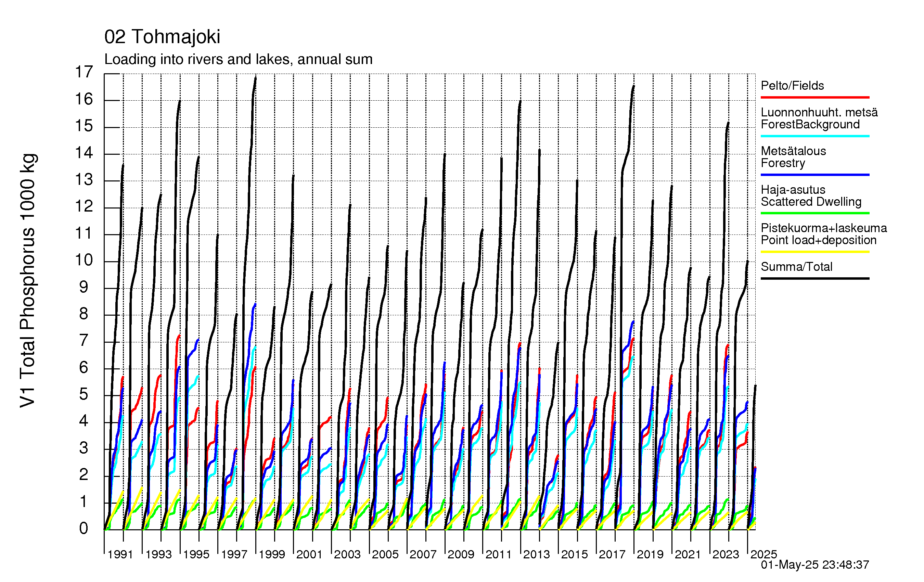Click the 'Pistekuorma+laskeuma' legend label
The height and width of the screenshot is (582, 924).
(x=824, y=228)
